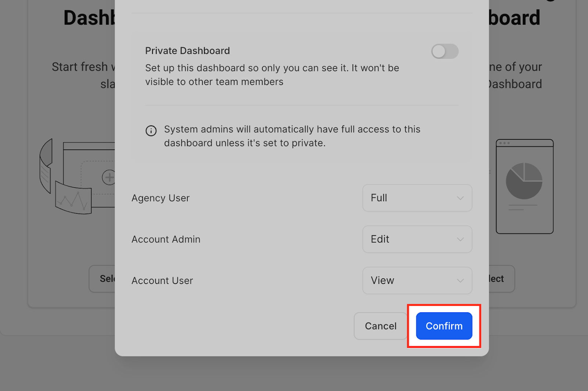Click the pie chart illustration icon
Screen dimensions: 588x391
524,181
